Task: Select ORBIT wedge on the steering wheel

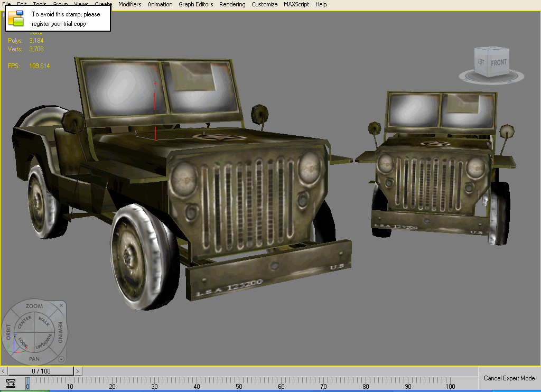Action: tap(8, 332)
